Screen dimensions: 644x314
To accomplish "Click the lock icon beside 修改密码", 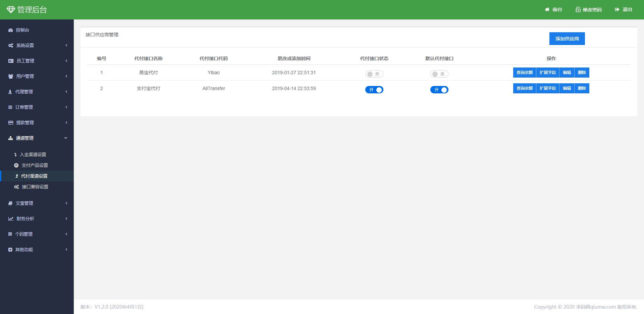I will 578,9.
